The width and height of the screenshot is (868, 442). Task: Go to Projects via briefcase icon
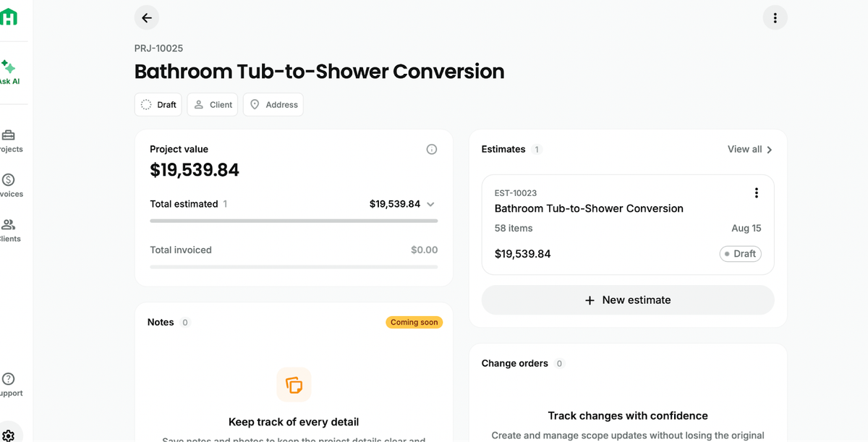tap(9, 135)
